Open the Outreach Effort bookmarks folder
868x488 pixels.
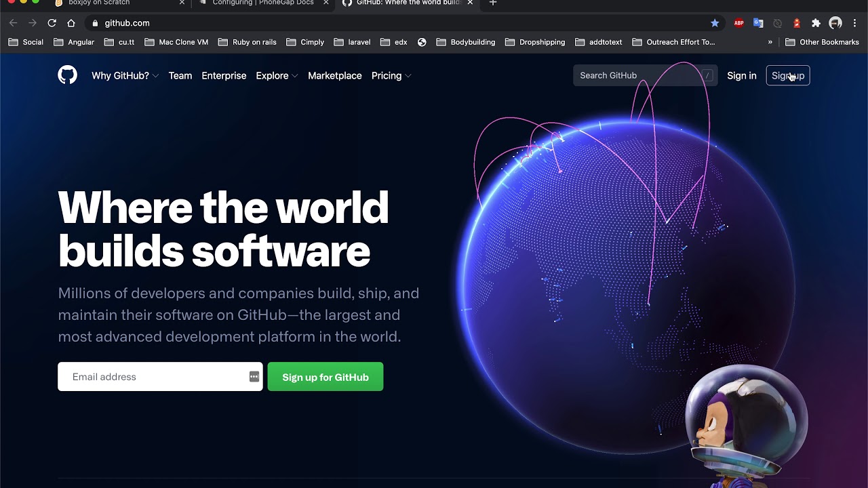(x=673, y=42)
